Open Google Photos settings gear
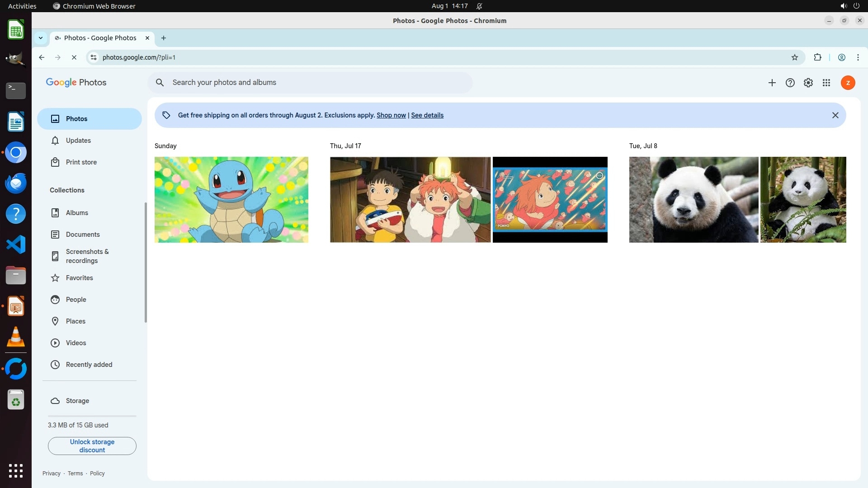Screen dimensions: 868x488 (808, 83)
